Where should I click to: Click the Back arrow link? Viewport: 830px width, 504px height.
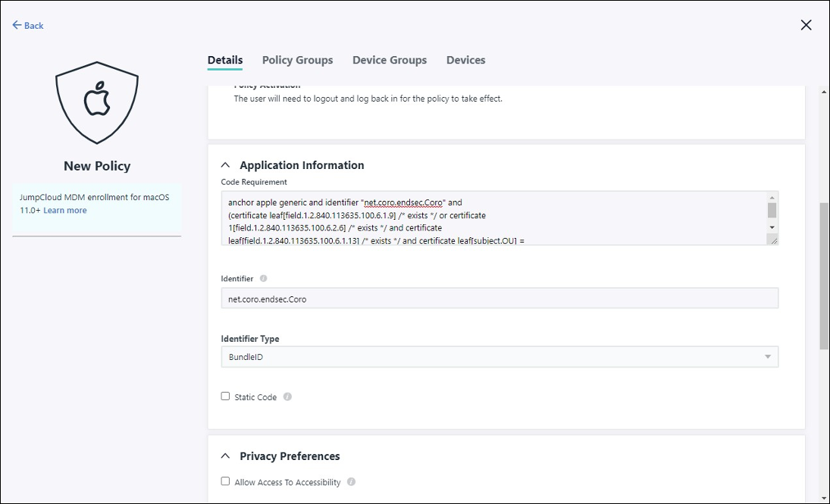pos(28,26)
